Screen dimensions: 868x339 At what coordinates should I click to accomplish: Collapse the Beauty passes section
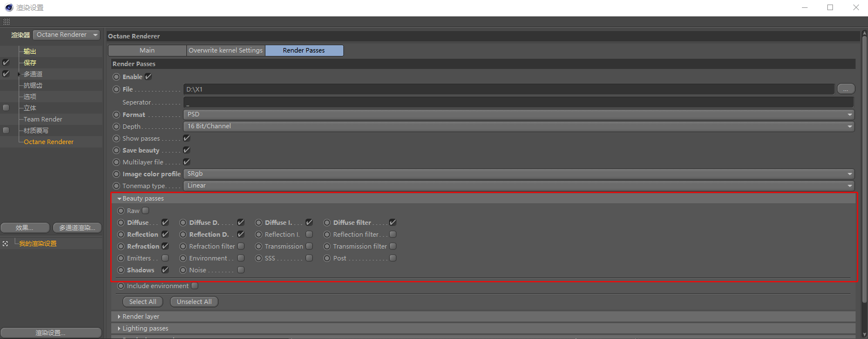point(120,199)
